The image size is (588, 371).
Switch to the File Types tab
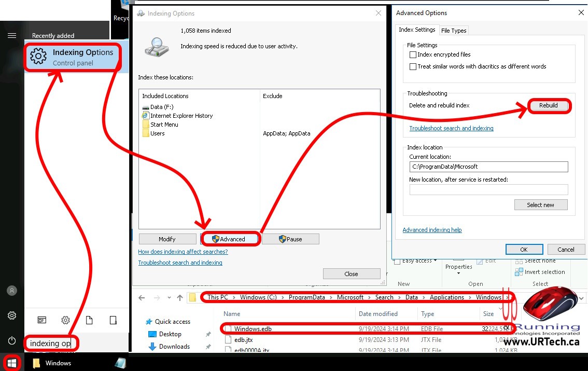coord(454,31)
